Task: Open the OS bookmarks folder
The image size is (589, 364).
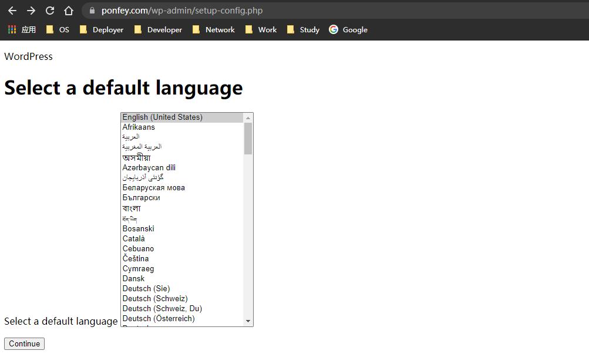Action: point(58,30)
